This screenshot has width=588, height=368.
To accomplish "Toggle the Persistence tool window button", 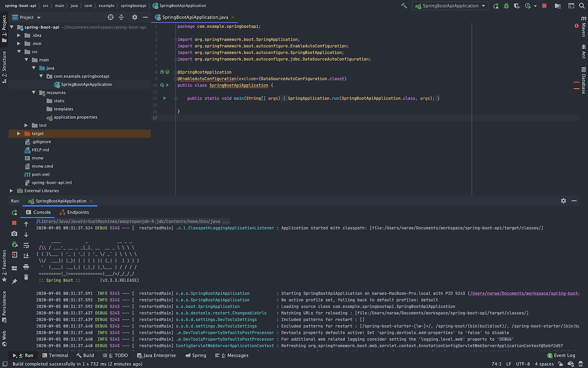I will (x=4, y=306).
